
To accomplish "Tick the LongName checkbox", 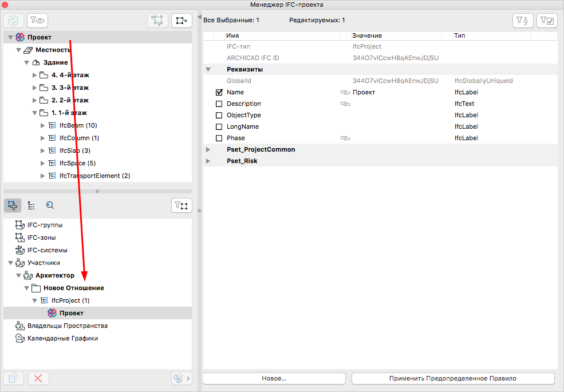I will [x=219, y=126].
